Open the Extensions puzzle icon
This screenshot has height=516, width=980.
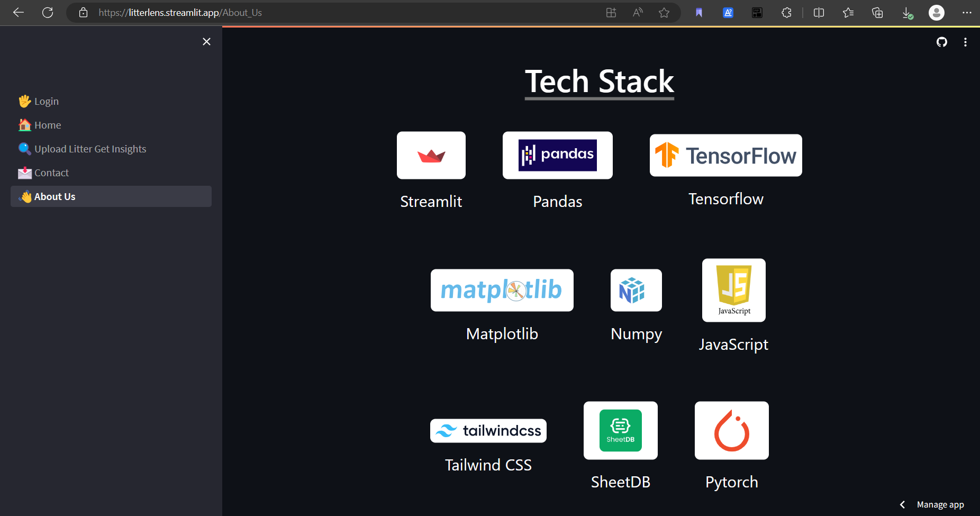point(786,13)
